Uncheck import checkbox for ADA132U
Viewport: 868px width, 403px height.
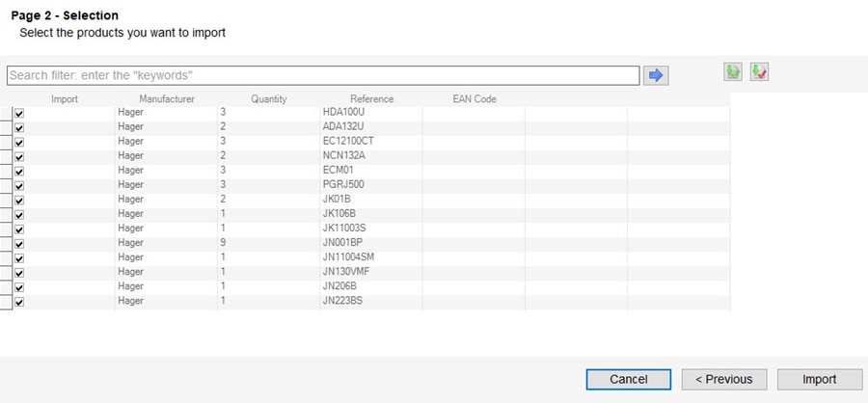pos(19,128)
